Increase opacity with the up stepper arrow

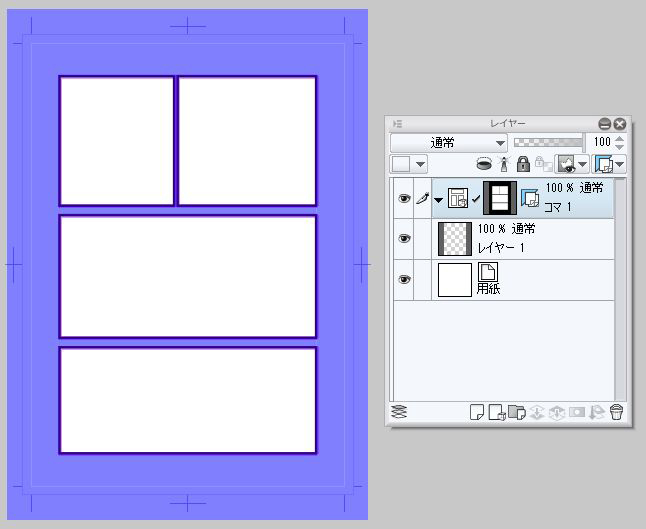coord(619,139)
